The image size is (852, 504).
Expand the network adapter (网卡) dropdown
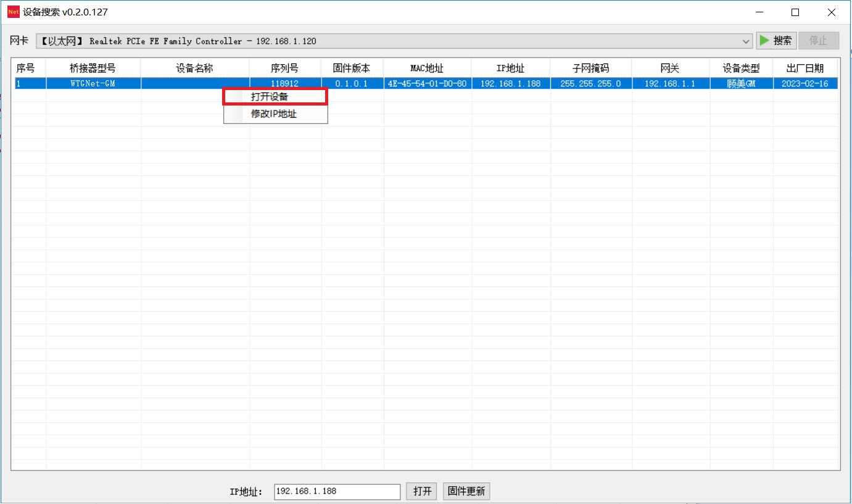(746, 41)
